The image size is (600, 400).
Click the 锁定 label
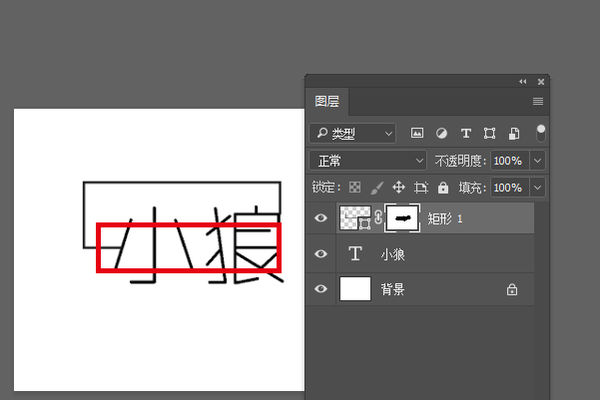tap(326, 187)
